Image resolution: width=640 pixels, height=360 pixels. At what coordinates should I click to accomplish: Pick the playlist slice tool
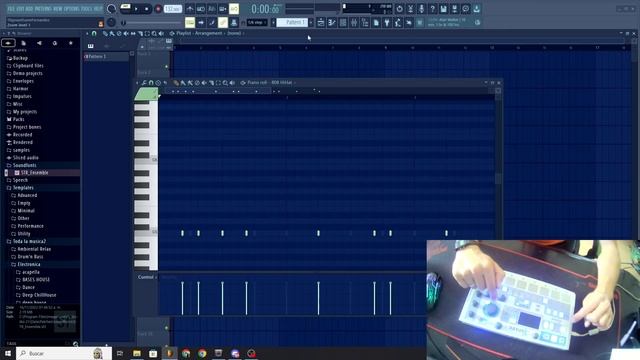[140, 33]
